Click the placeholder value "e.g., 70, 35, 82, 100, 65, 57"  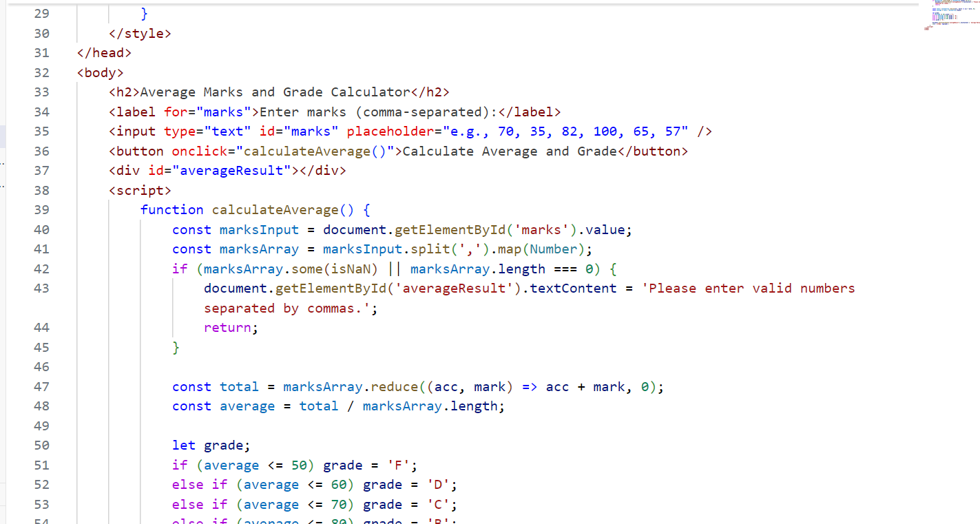(x=565, y=132)
